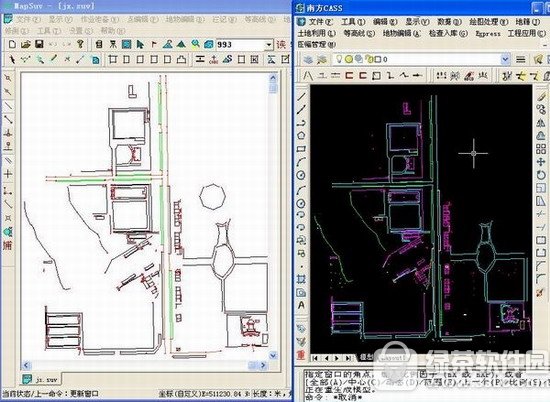This screenshot has height=402, width=550.
Task: Click square-in-square icon in CASS drawing toolbar
Action: click(x=376, y=75)
